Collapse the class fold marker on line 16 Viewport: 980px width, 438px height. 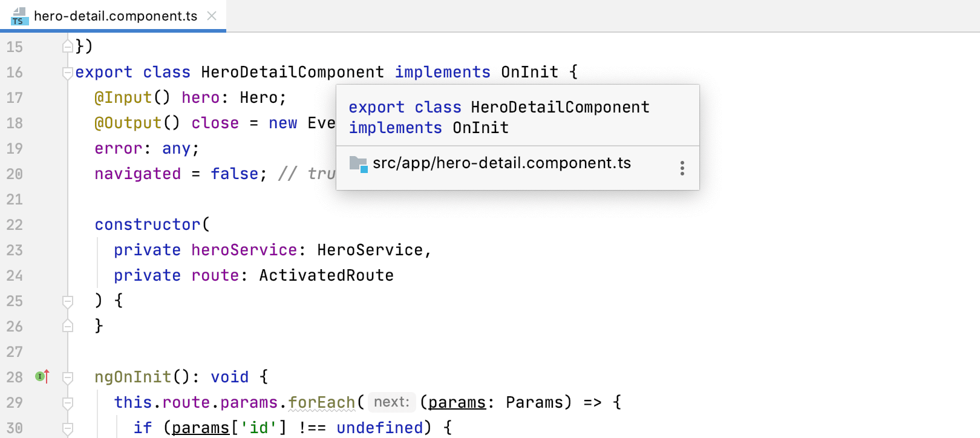click(x=68, y=73)
